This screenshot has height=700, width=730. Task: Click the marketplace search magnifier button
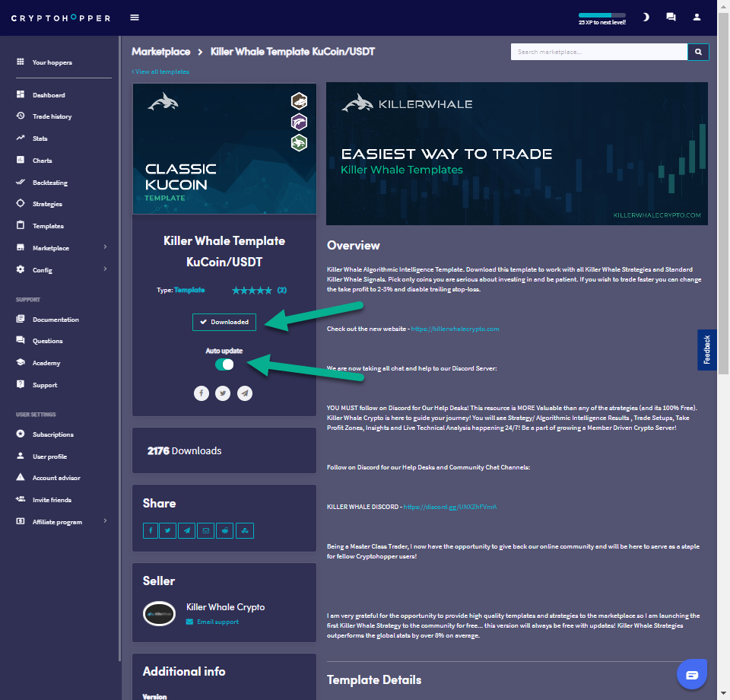coord(698,52)
